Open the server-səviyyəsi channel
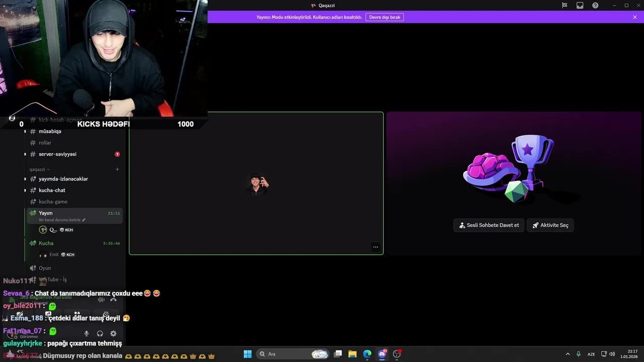This screenshot has height=362, width=644. pyautogui.click(x=73, y=154)
